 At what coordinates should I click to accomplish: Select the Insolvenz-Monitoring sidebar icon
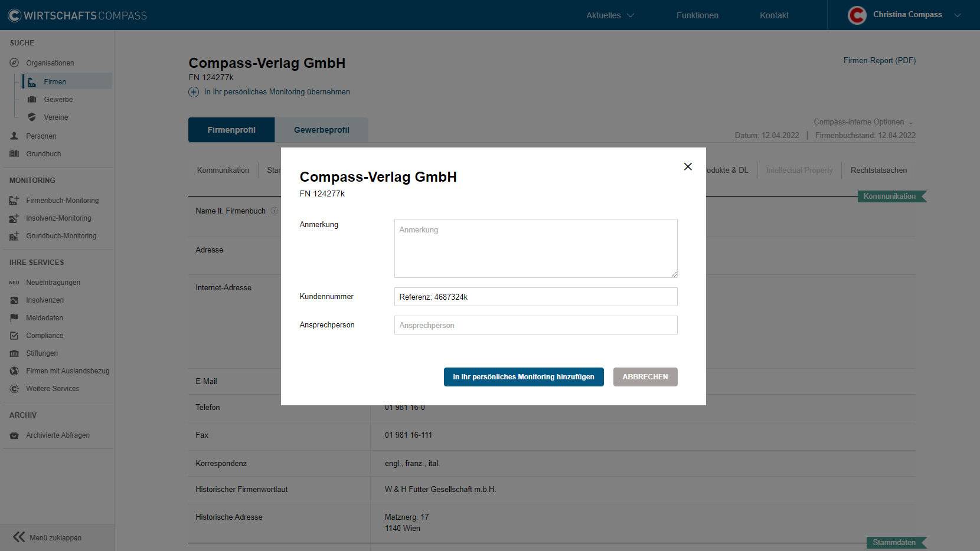[14, 218]
